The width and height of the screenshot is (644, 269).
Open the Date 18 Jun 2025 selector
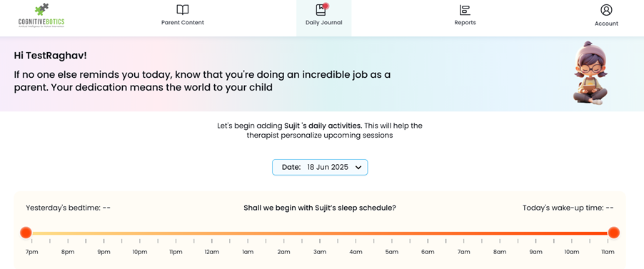point(320,167)
